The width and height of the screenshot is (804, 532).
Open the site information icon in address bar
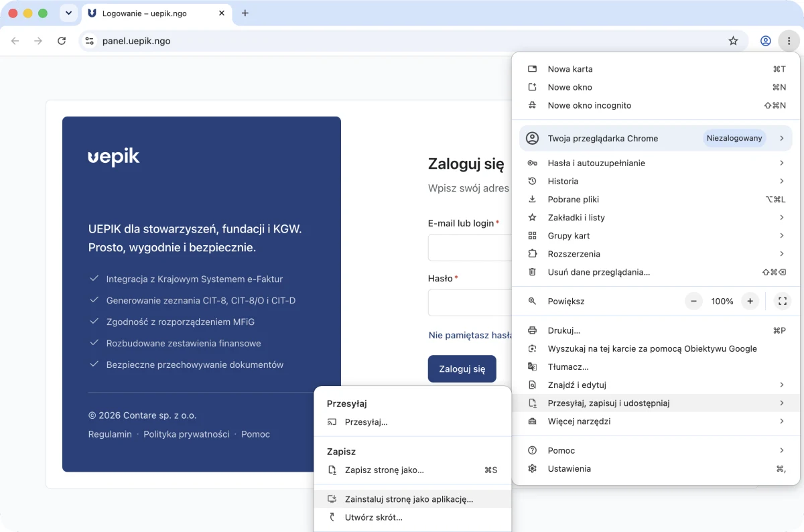[90, 41]
